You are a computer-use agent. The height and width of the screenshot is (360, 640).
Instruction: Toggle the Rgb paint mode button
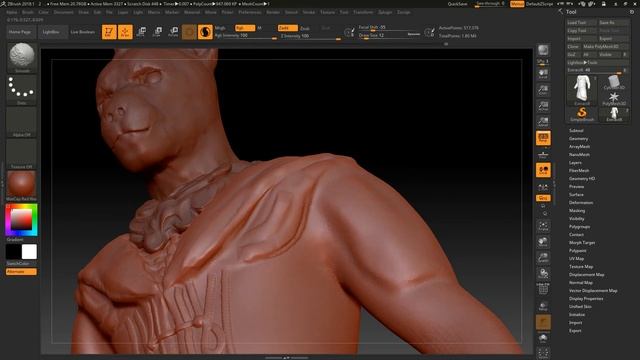245,28
